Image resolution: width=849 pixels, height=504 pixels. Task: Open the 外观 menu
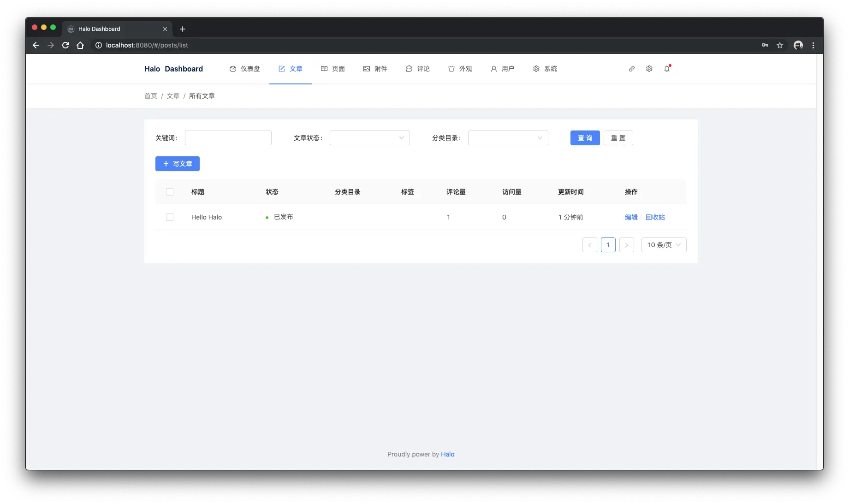coord(460,69)
